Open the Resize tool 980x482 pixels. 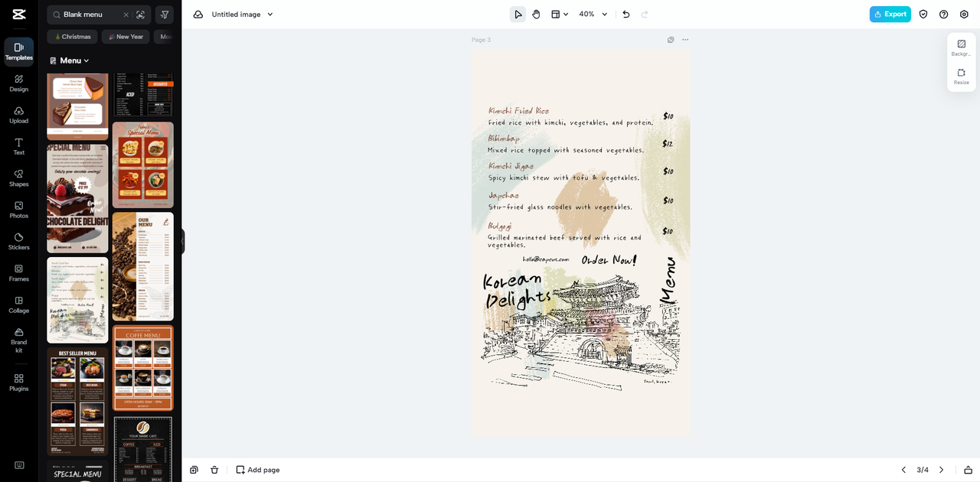pyautogui.click(x=962, y=77)
